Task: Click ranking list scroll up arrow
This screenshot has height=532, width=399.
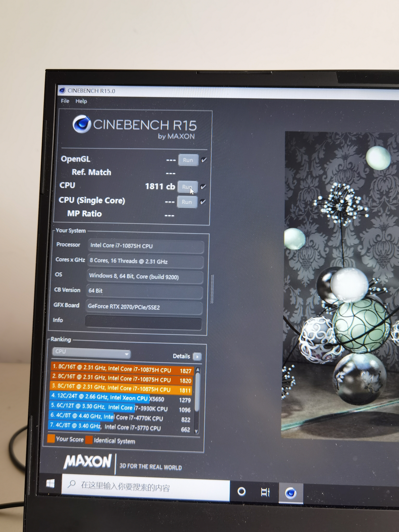Action: (198, 370)
